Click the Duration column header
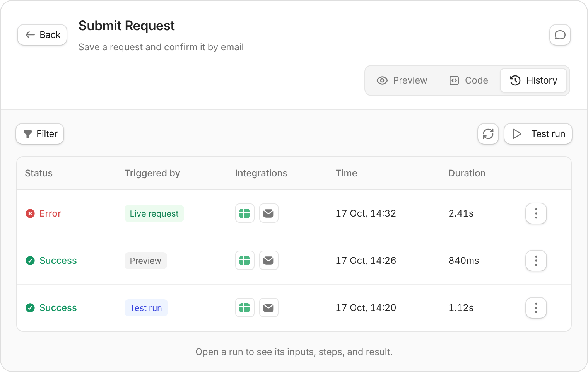This screenshot has height=372, width=588. tap(467, 173)
